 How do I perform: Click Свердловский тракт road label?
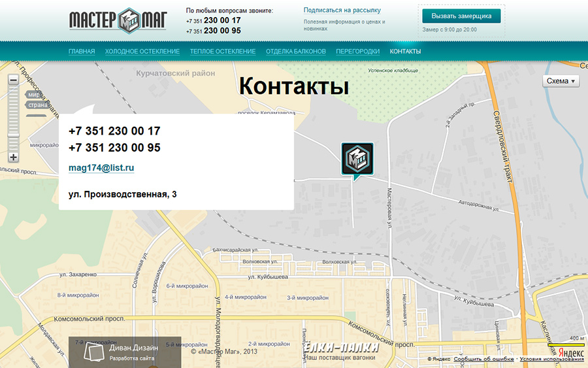502,146
